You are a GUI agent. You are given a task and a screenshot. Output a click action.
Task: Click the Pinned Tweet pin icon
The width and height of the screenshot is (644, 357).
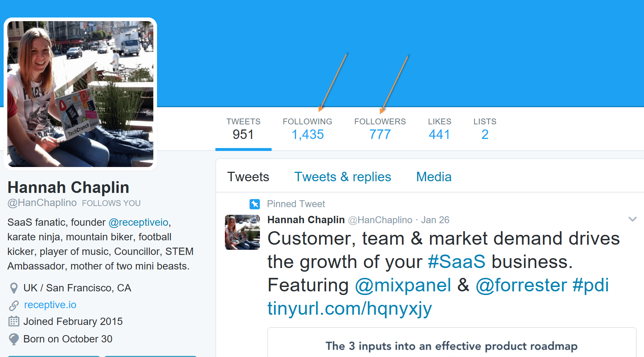(x=255, y=204)
